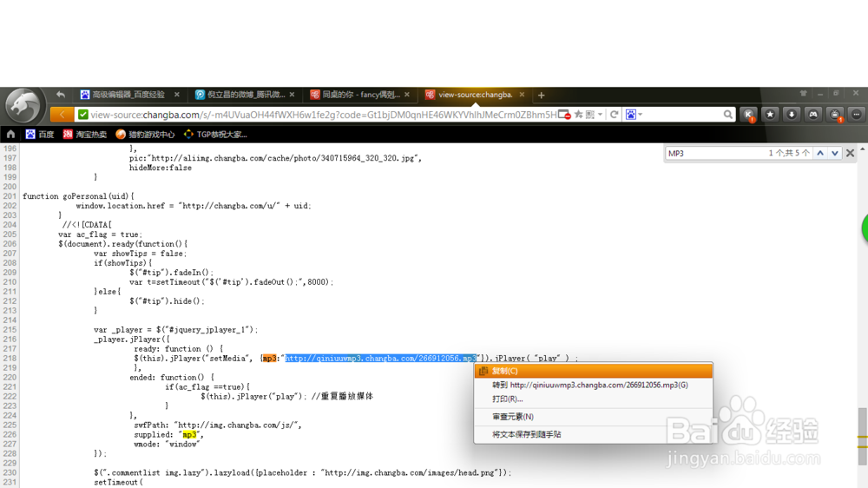This screenshot has height=488, width=868.
Task: Reload the page with the refresh icon
Action: coord(614,115)
